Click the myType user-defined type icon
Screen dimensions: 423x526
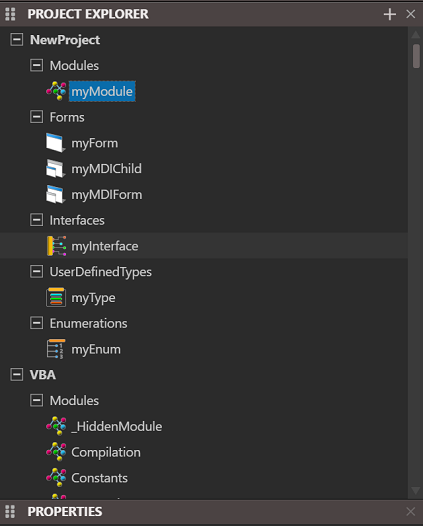click(56, 297)
